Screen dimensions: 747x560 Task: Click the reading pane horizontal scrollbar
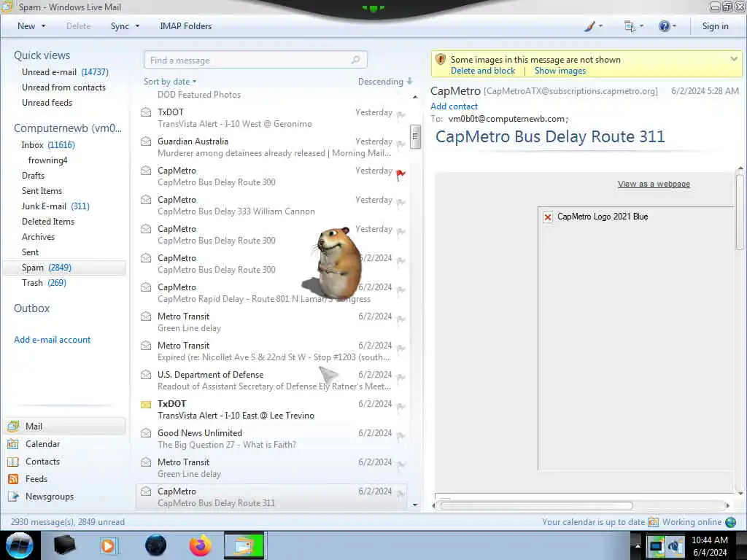[x=536, y=506]
